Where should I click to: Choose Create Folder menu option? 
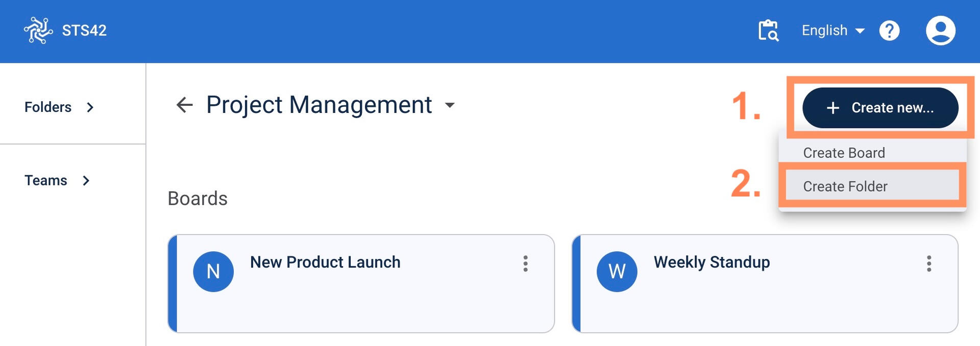click(845, 187)
